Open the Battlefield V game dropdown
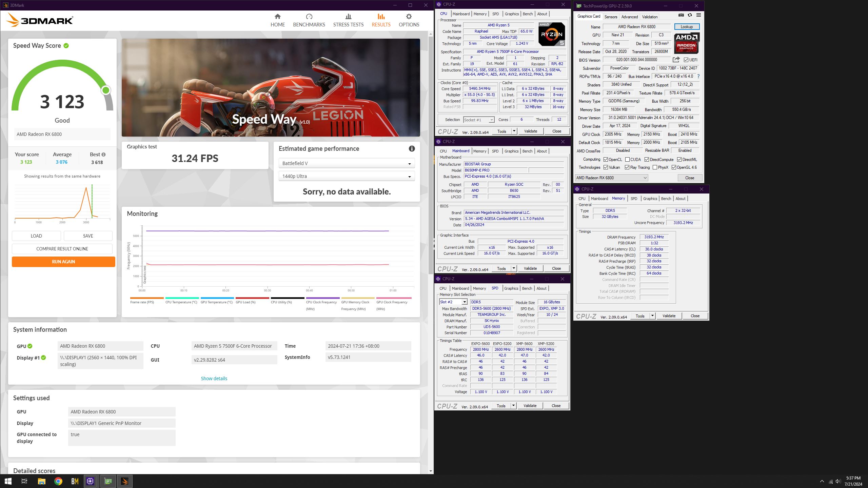868x488 pixels. 347,163
